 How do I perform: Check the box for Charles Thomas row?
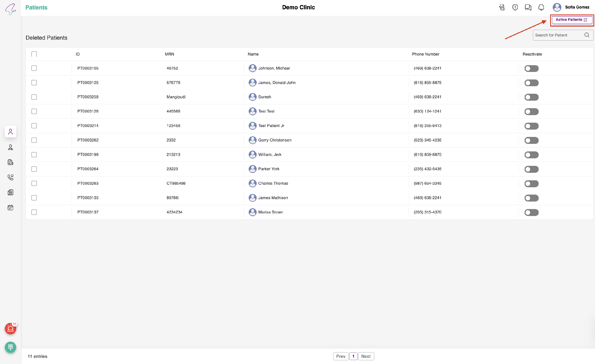click(34, 183)
